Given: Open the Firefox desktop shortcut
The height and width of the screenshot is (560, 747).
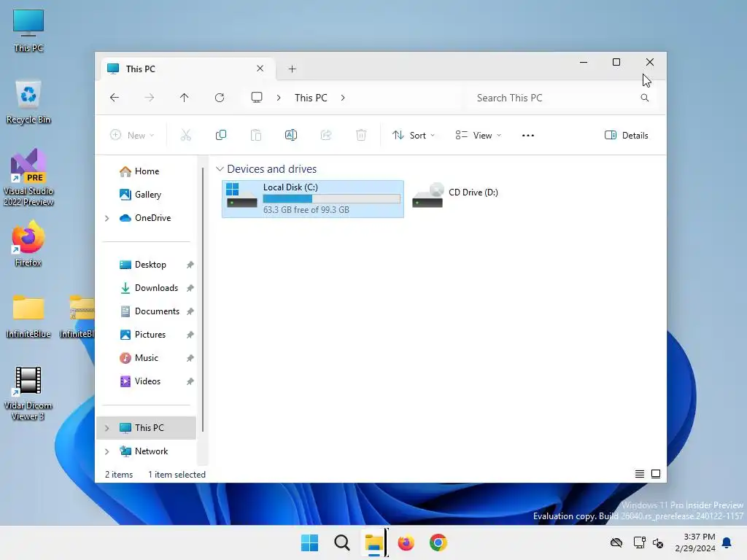Looking at the screenshot, I should pyautogui.click(x=28, y=244).
